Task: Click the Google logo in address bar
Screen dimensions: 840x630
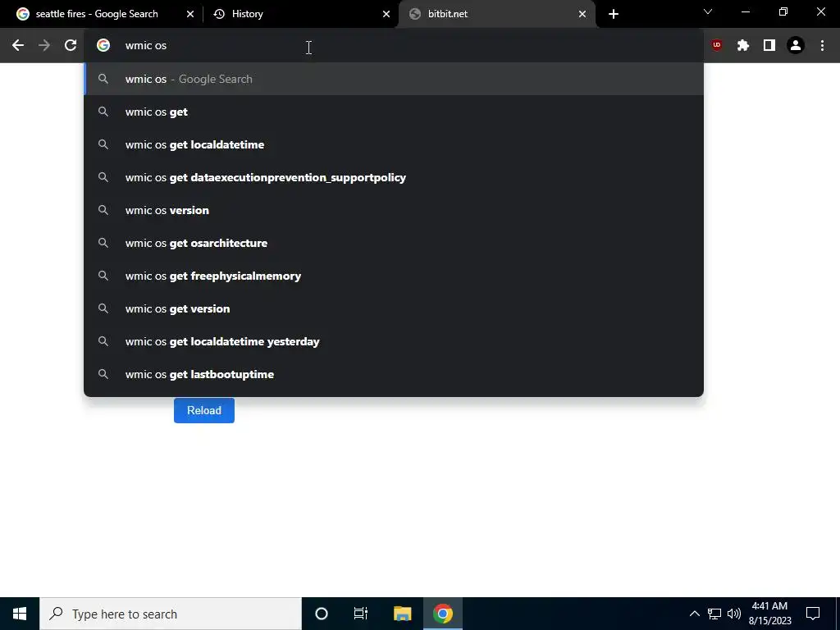Action: [x=103, y=46]
